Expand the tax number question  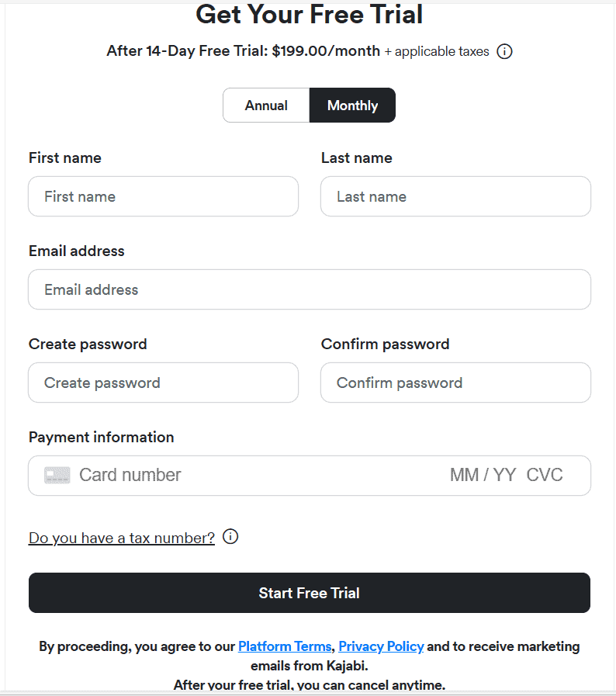pos(122,538)
